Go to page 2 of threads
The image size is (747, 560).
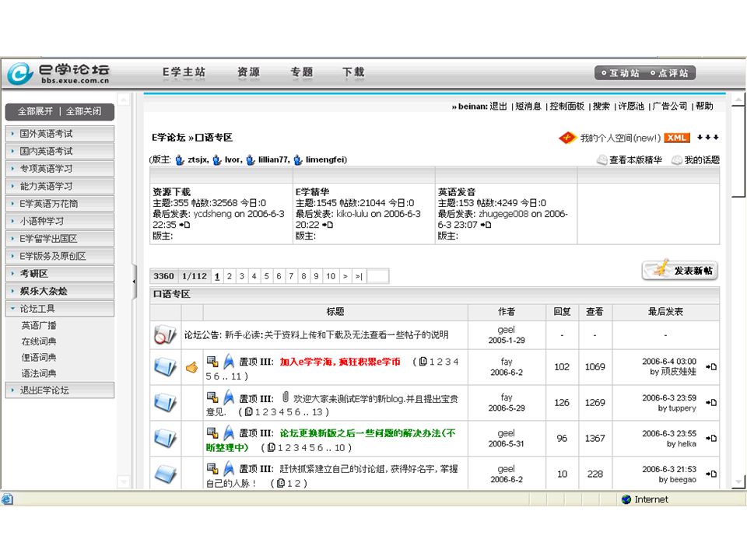tap(229, 276)
